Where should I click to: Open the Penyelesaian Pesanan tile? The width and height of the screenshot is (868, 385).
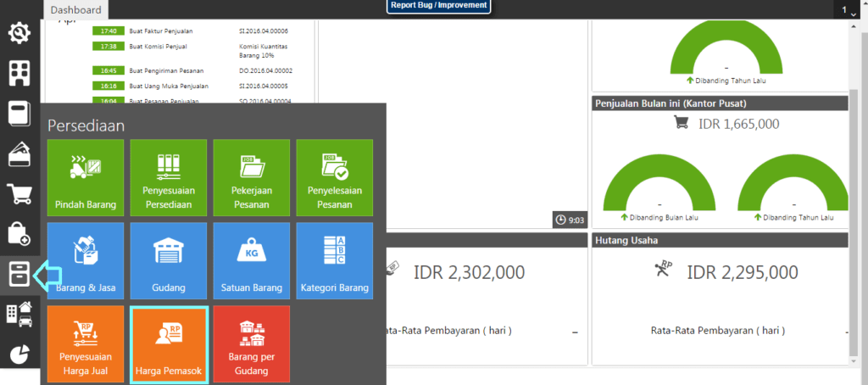coord(334,178)
